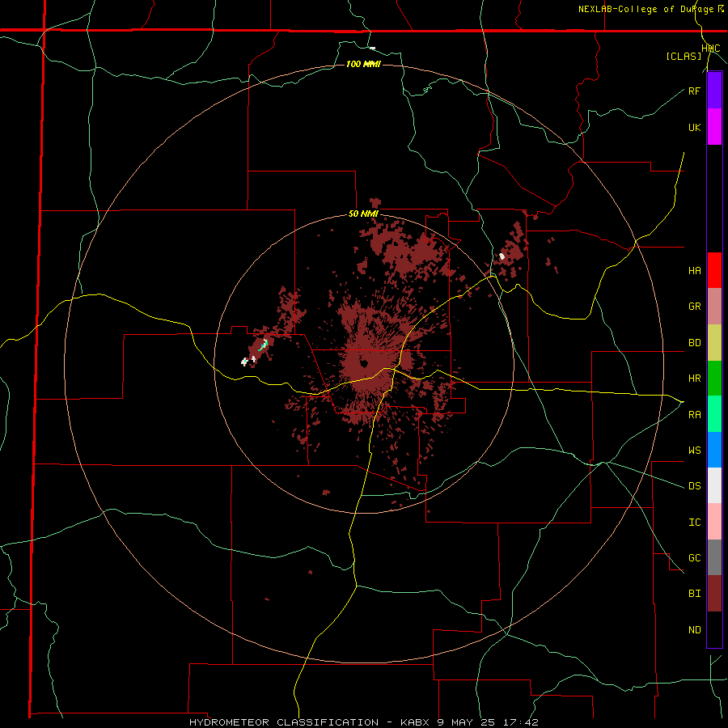728x728 pixels.
Task: Select the dark green HR legend swatch
Action: tap(714, 379)
